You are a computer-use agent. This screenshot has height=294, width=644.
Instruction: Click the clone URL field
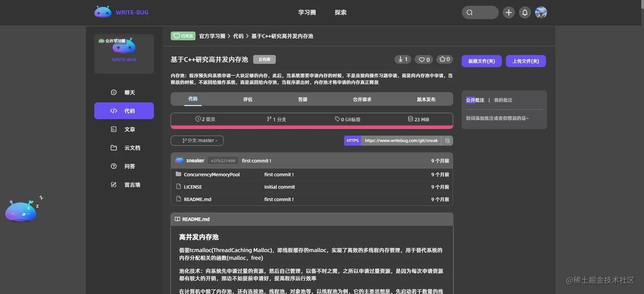pos(401,140)
